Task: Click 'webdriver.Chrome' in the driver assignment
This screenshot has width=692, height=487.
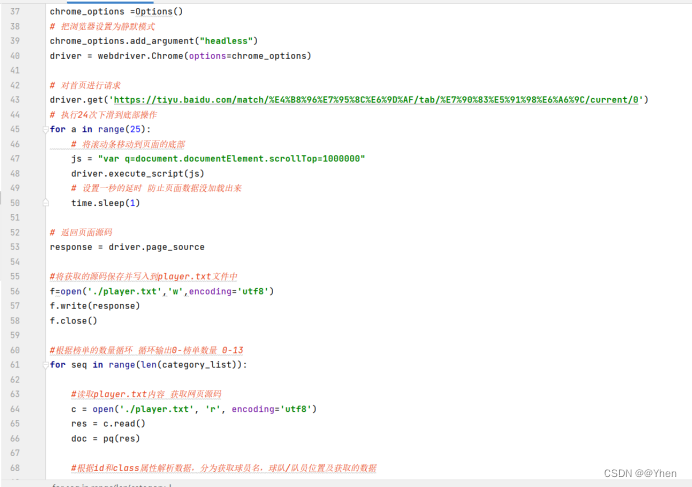Action: pos(140,56)
